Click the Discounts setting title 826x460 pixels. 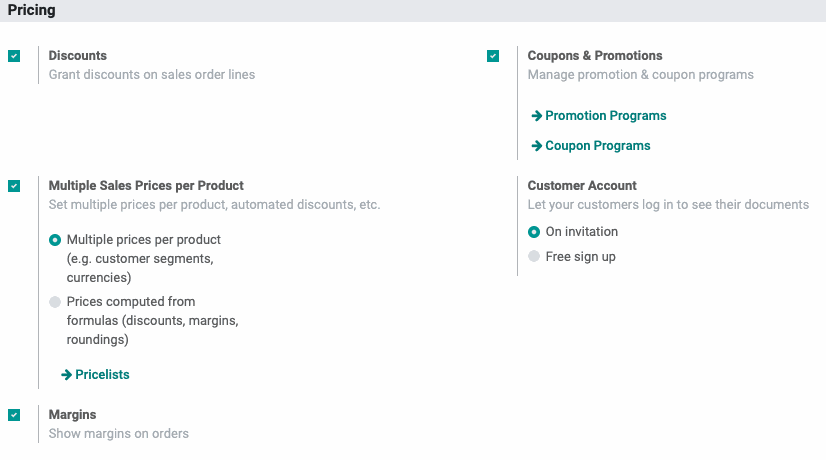point(77,55)
